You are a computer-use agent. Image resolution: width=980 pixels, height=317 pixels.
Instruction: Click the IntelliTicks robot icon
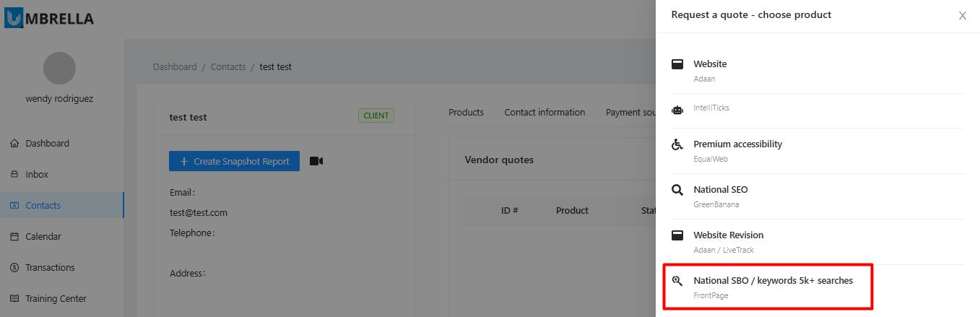click(x=677, y=110)
